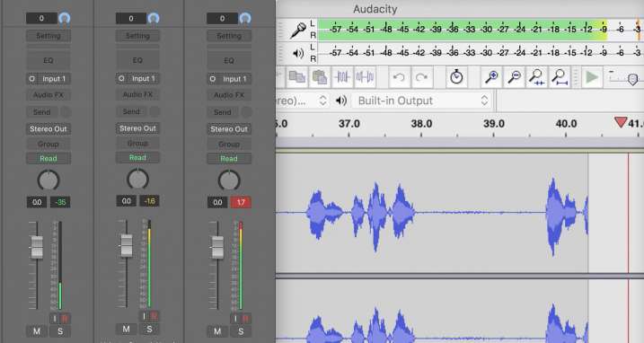The width and height of the screenshot is (644, 343).
Task: Click the mono circle icon on 1.7 strip's Input 1
Action: click(x=212, y=79)
